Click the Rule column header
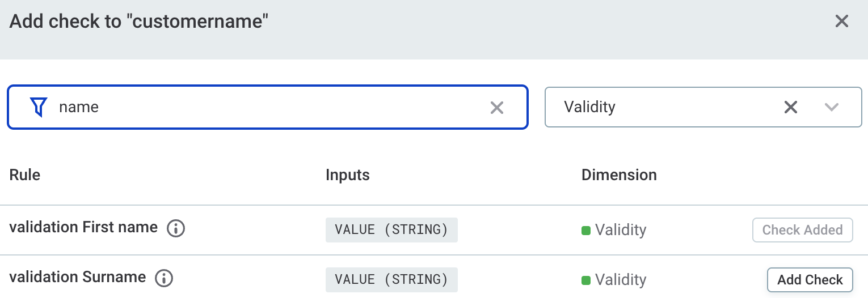Image resolution: width=868 pixels, height=298 pixels. pos(25,175)
